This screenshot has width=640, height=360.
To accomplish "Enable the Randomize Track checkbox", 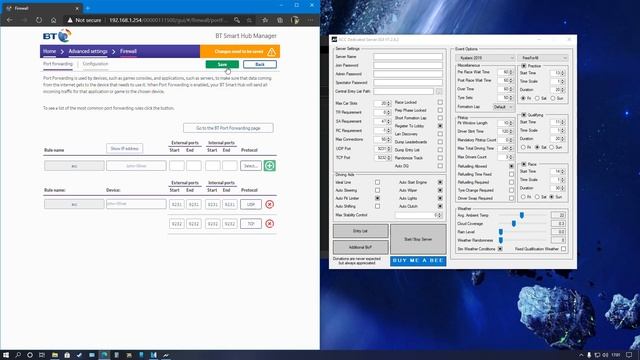I will [x=440, y=158].
